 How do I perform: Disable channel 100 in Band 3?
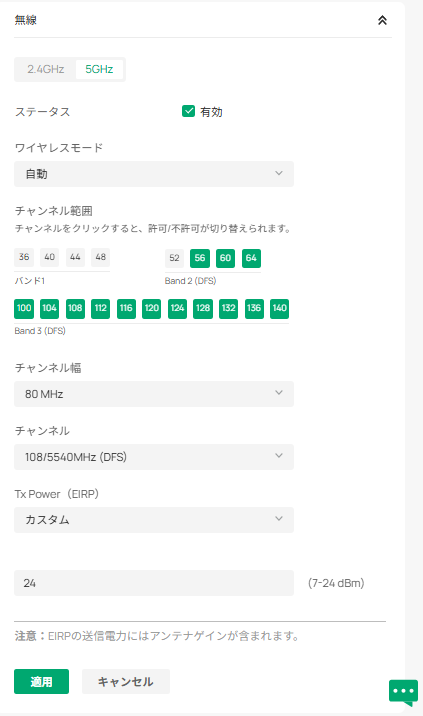point(24,308)
